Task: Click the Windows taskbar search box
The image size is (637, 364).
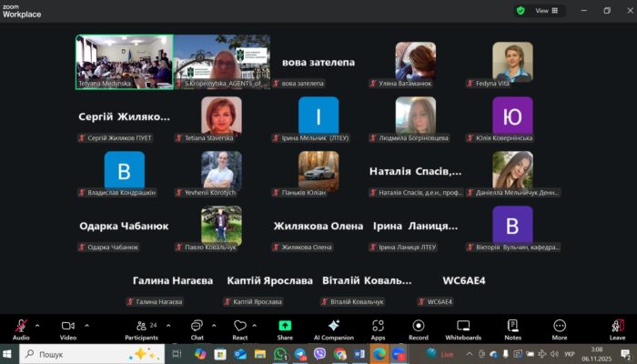Action: click(x=82, y=354)
